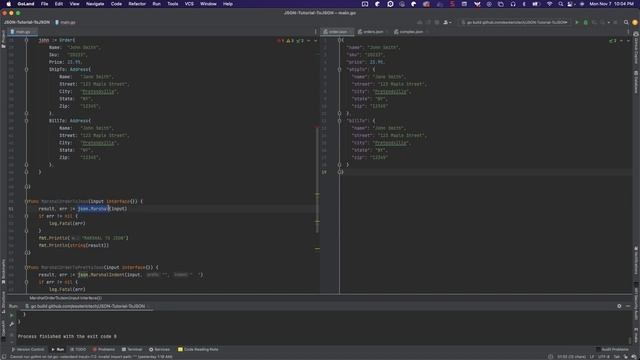The image size is (640, 360).
Task: Open the Code menu
Action: (116, 4)
